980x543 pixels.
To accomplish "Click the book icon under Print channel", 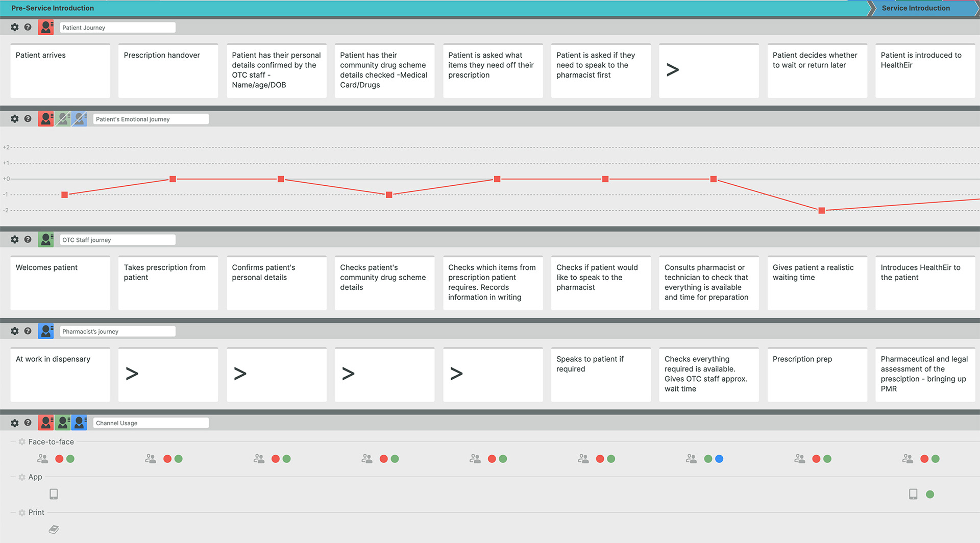I will (x=54, y=529).
